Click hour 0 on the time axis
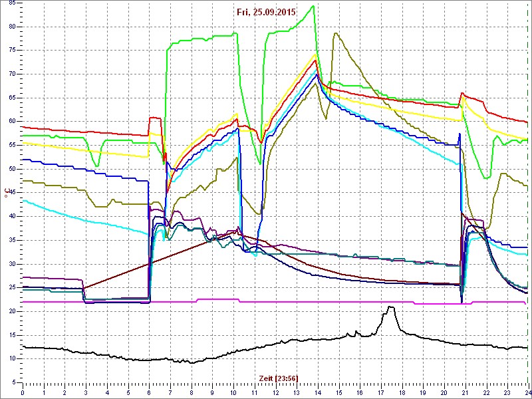The height and width of the screenshot is (399, 532). (23, 392)
